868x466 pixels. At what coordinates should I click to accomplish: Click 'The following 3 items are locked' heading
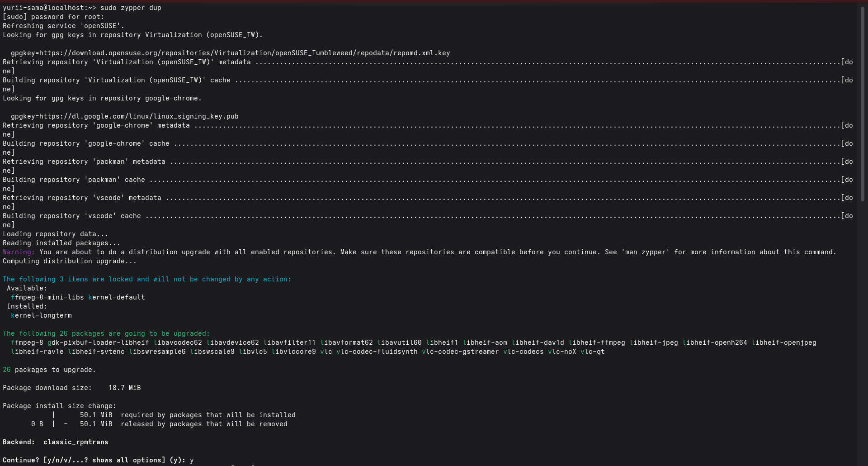pyautogui.click(x=147, y=279)
